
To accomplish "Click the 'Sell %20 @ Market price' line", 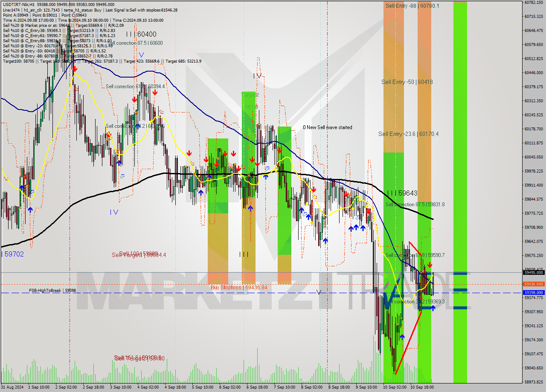I will tap(63, 25).
